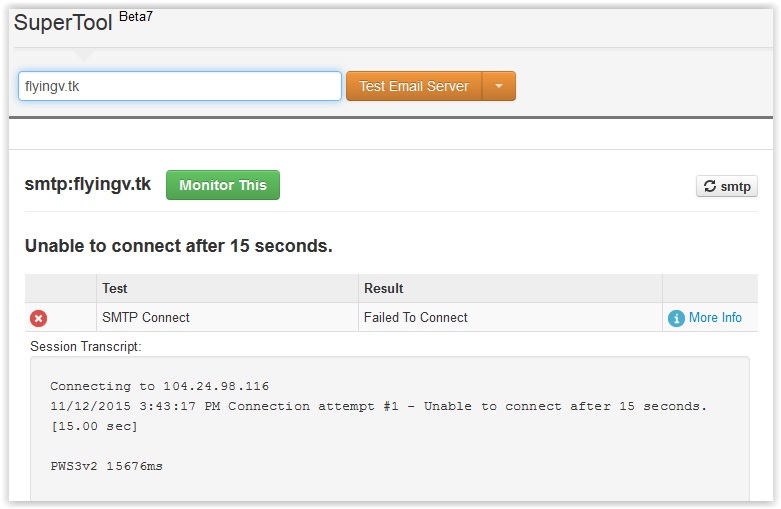The width and height of the screenshot is (781, 509).
Task: Click the Session Transcript label
Action: [86, 346]
